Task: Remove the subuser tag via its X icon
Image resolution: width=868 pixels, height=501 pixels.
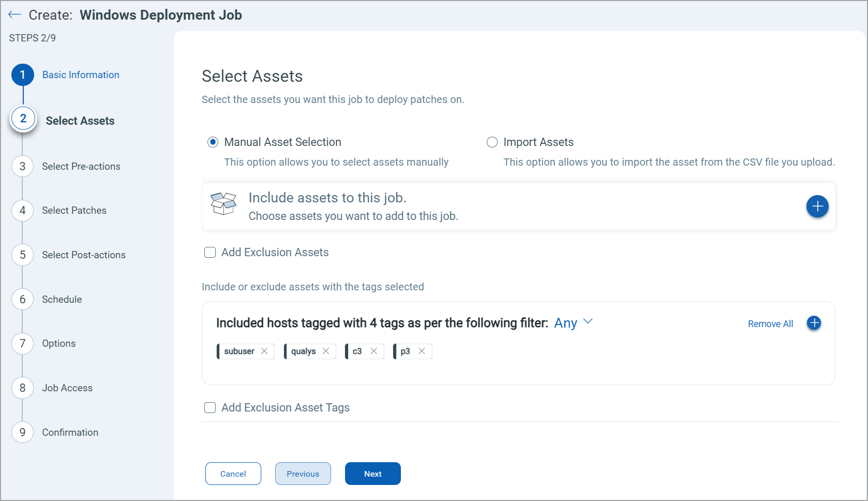Action: (265, 351)
